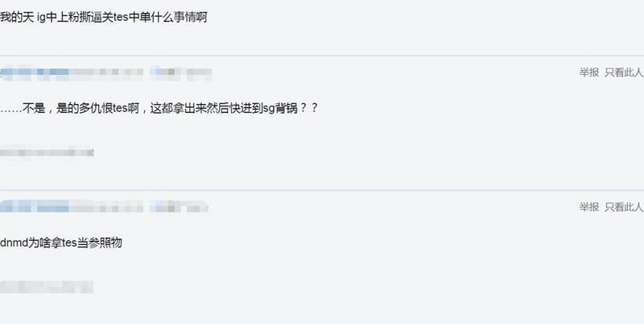Viewport: 644px width, 324px height.
Task: Click blurred timestamp below the dnmd comment
Action: click(x=47, y=287)
